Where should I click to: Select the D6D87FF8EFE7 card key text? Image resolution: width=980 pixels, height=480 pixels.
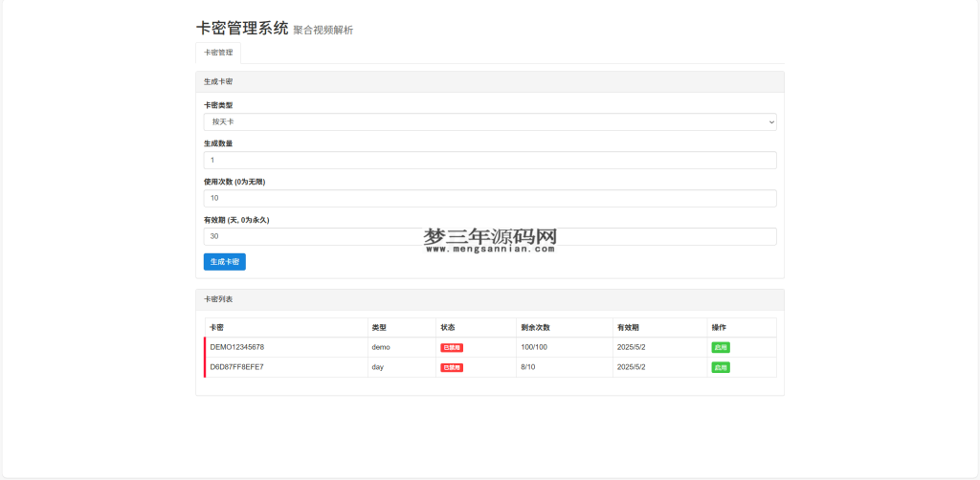(x=237, y=367)
